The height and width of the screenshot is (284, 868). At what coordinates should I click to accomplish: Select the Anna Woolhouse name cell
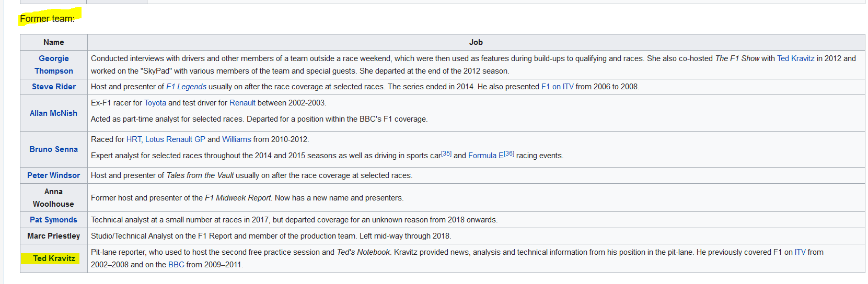click(53, 198)
